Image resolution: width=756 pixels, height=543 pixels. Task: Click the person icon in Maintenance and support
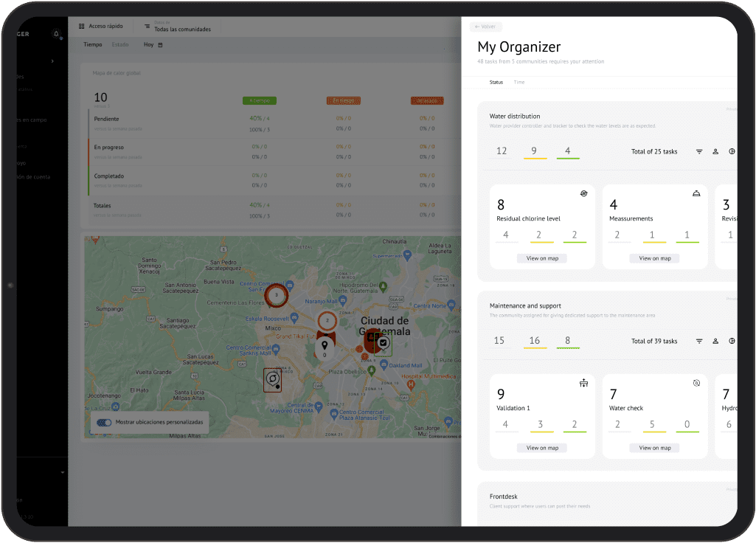point(715,341)
